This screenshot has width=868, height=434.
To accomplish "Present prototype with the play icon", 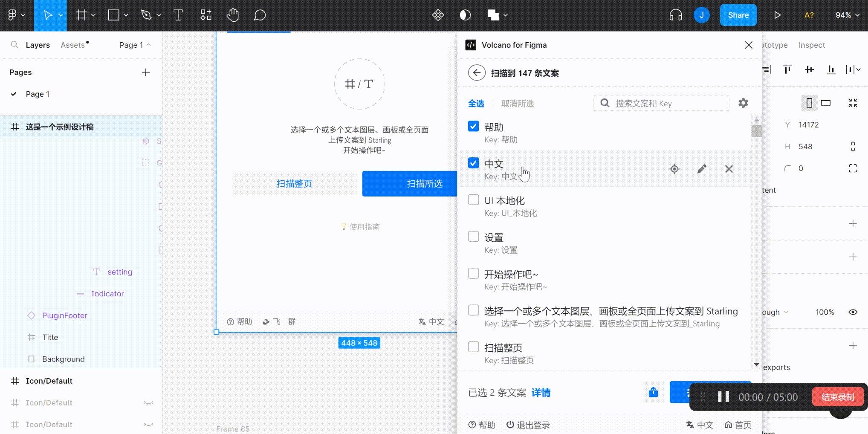I will 777,15.
